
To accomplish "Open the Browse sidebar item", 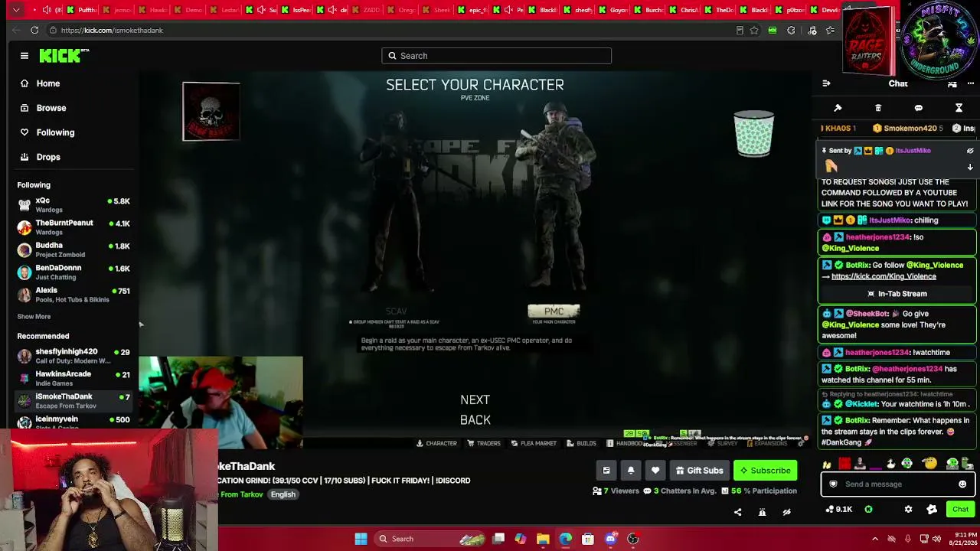I will [51, 108].
